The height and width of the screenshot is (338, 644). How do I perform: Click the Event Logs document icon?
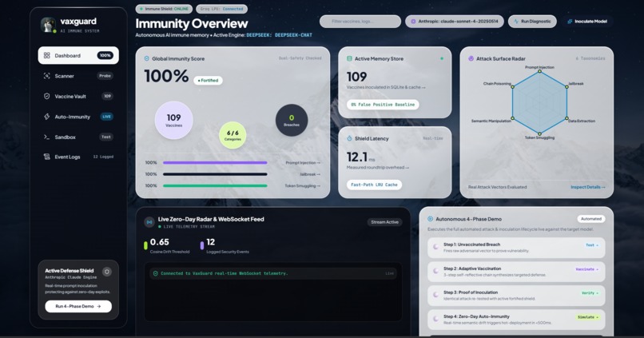47,157
